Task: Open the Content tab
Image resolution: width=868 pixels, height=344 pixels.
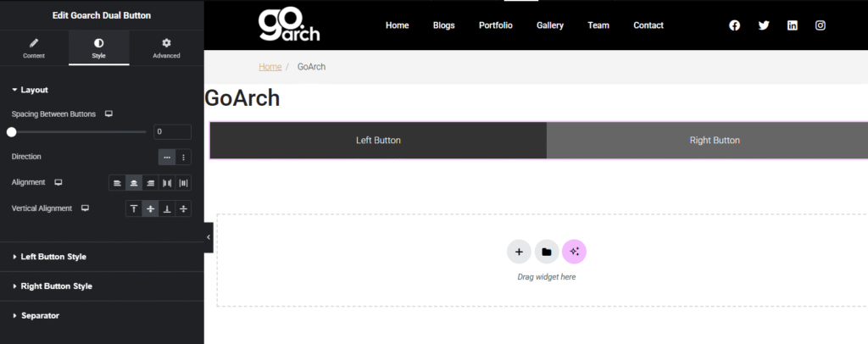Action: pos(34,48)
